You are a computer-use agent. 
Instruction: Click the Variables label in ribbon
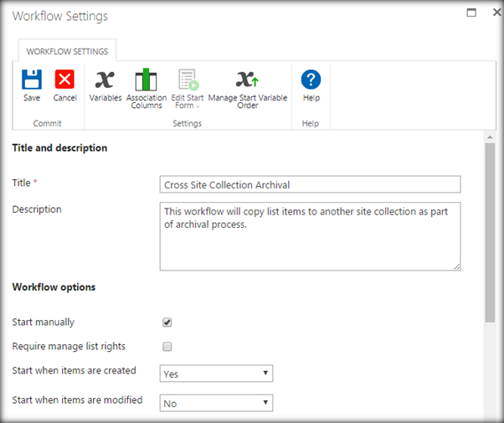(105, 98)
